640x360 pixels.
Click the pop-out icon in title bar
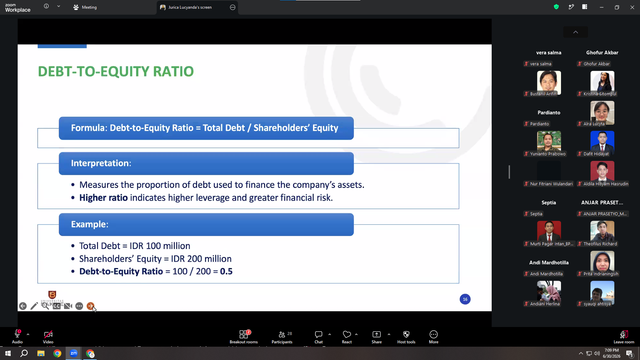pyautogui.click(x=571, y=7)
